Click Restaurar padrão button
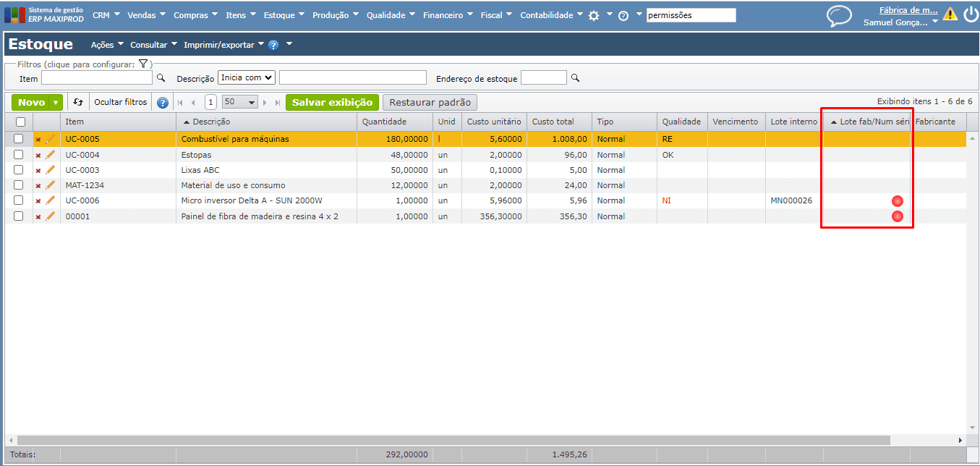The height and width of the screenshot is (466, 980). point(430,103)
